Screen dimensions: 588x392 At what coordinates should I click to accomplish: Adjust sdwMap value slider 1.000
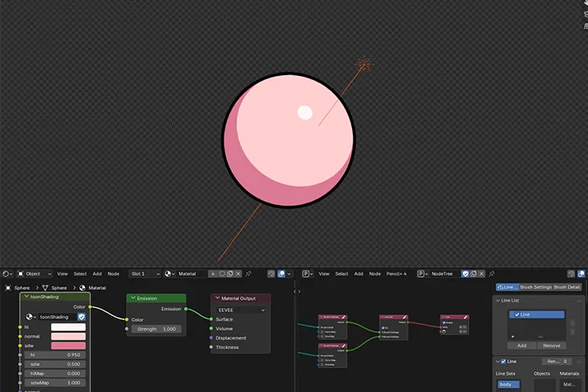pos(56,383)
